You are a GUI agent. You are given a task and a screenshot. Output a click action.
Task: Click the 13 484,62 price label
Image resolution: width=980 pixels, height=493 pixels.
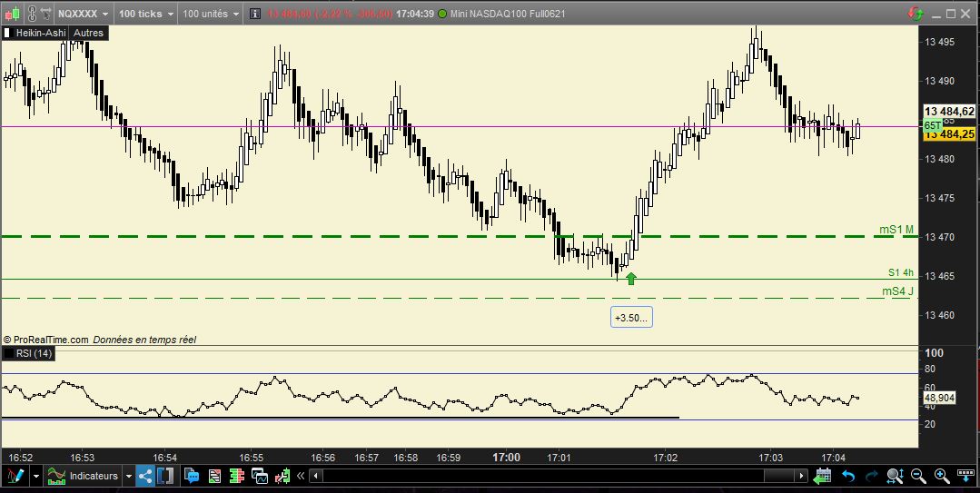(950, 112)
